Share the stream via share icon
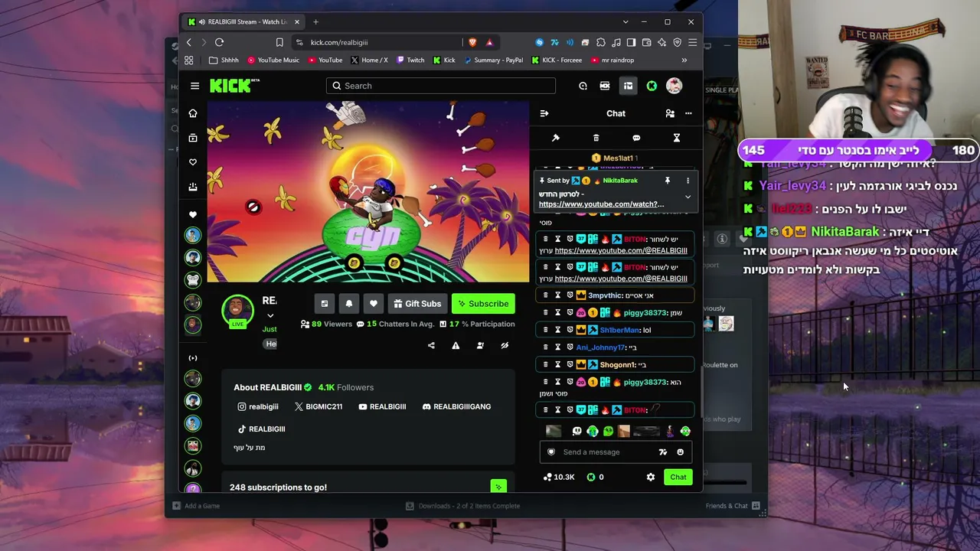The width and height of the screenshot is (980, 551). 431,346
